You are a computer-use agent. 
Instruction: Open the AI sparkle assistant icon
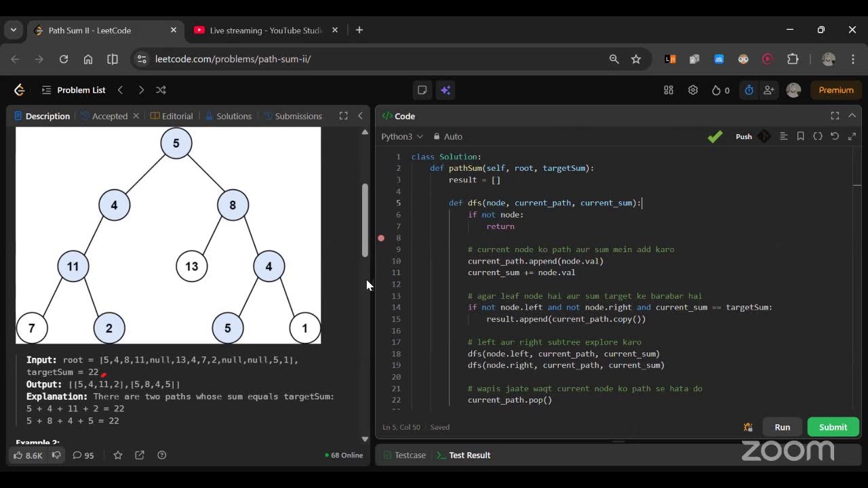click(445, 90)
